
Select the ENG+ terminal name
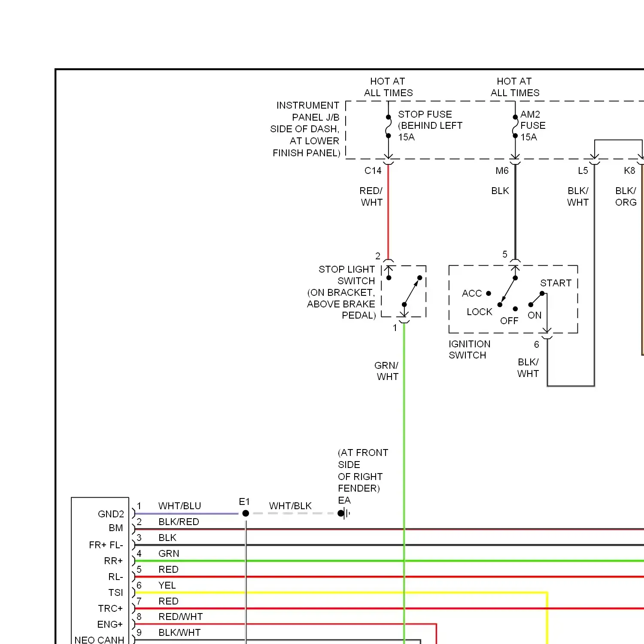coord(110,625)
